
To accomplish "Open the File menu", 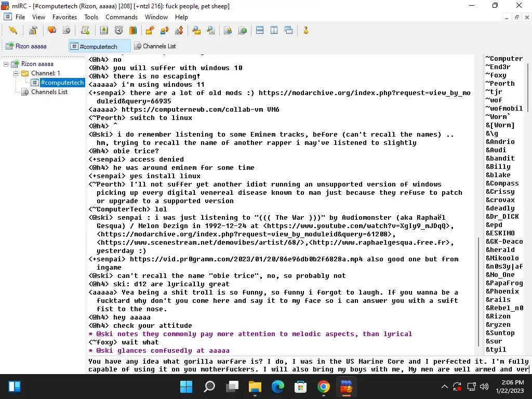I will 20,17.
